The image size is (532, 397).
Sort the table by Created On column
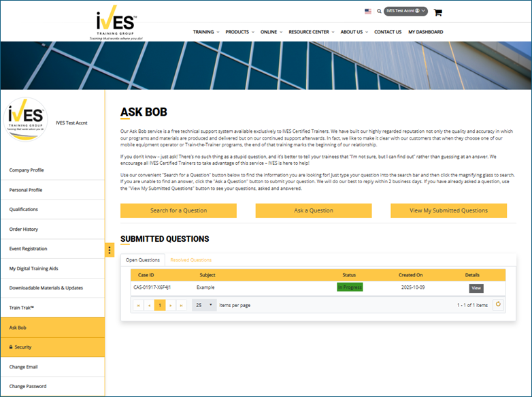(410, 275)
